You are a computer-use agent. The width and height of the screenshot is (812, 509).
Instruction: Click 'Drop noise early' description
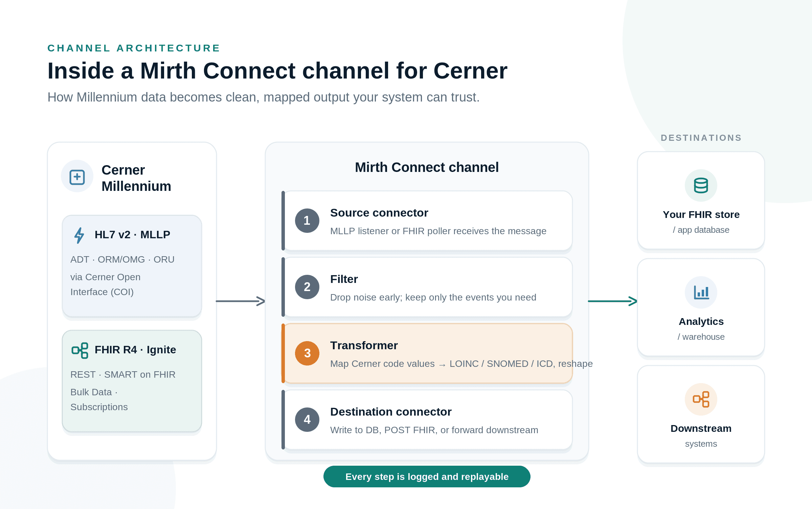pyautogui.click(x=433, y=297)
